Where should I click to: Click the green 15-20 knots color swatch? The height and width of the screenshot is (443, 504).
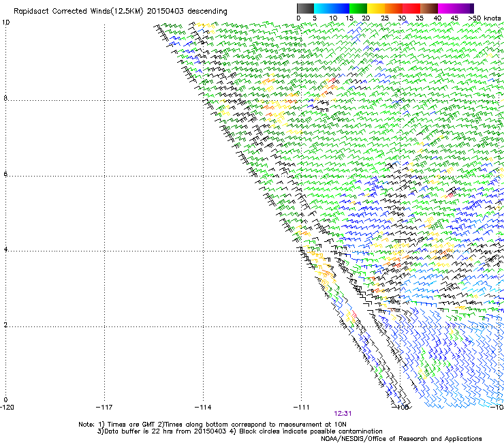tap(358, 8)
